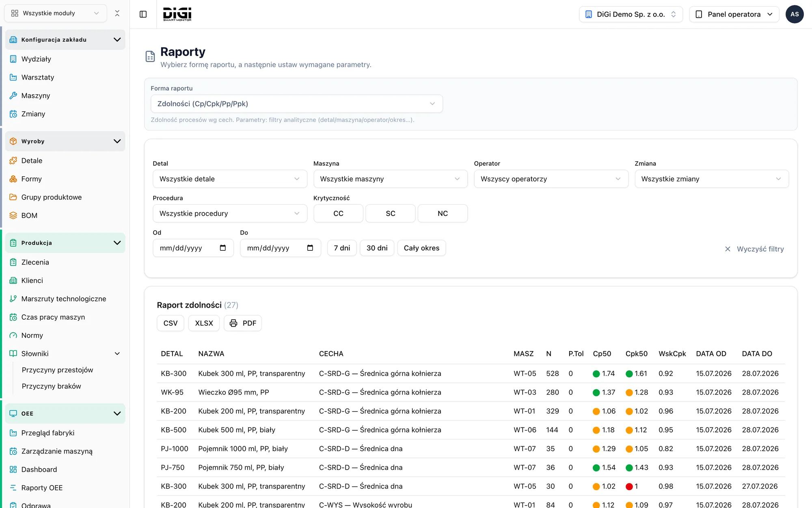Click the Od date input field

pyautogui.click(x=193, y=248)
